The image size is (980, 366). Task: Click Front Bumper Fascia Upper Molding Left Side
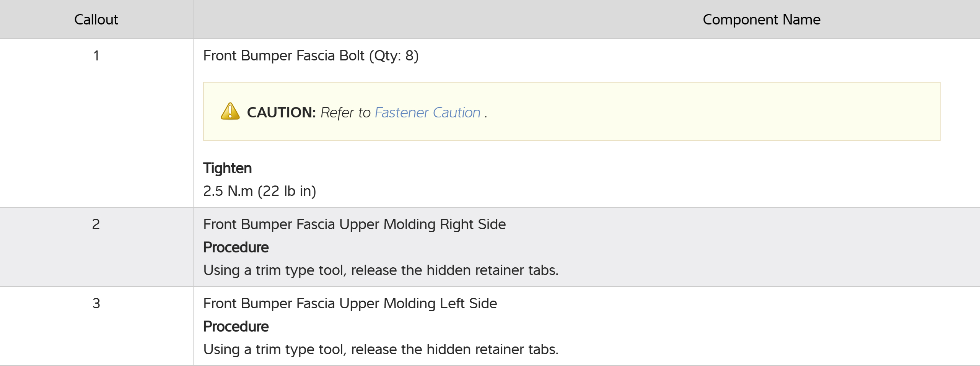pyautogui.click(x=350, y=303)
